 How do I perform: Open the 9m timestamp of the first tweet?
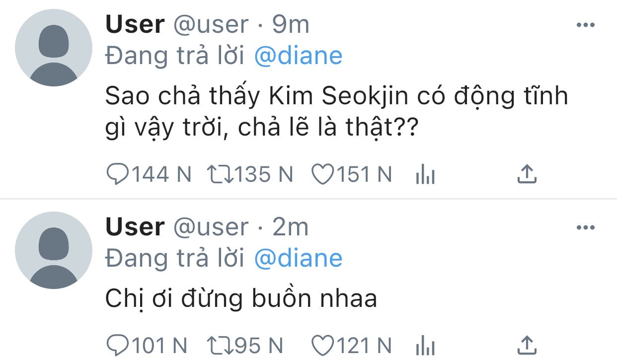291,24
